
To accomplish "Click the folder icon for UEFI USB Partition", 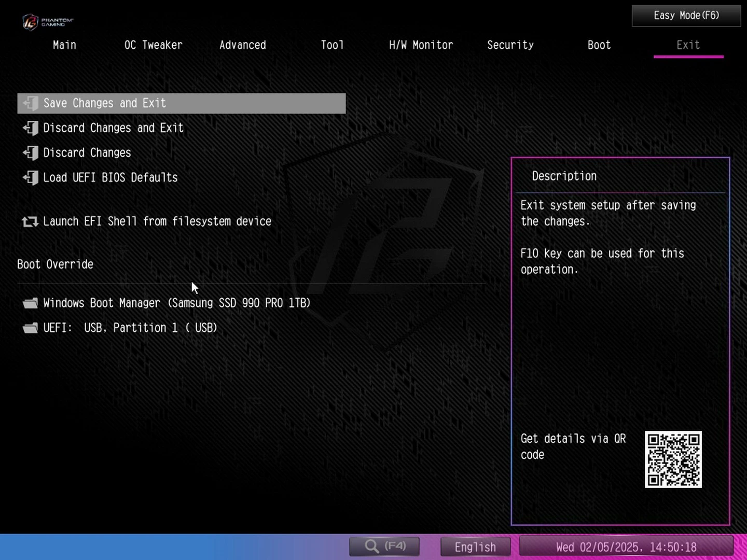I will click(31, 328).
